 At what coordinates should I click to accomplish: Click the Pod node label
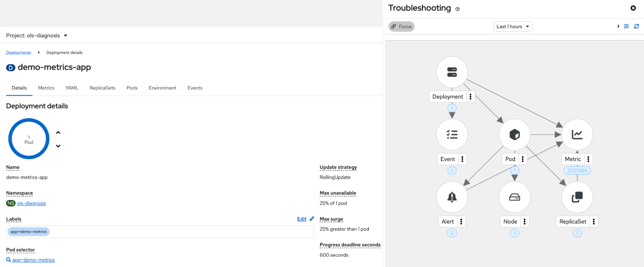point(510,159)
